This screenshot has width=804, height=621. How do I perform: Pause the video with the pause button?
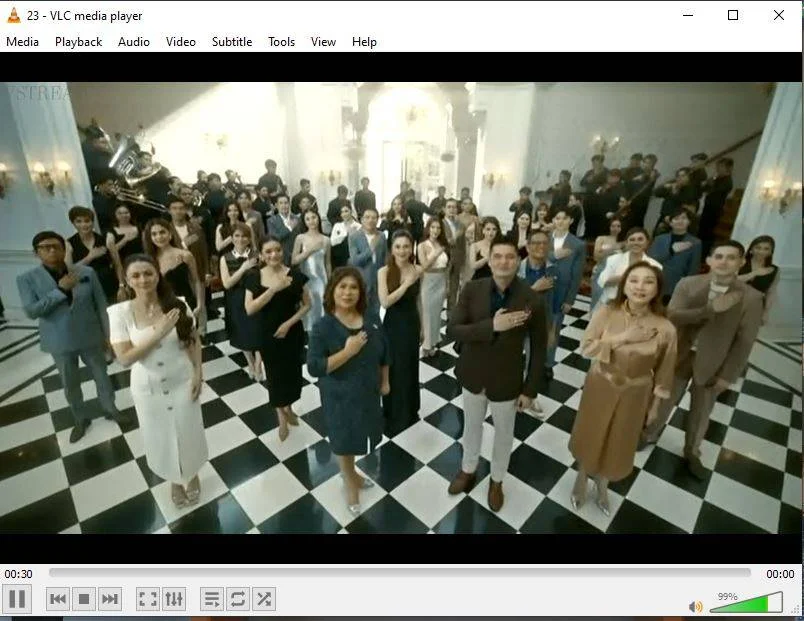[x=17, y=598]
